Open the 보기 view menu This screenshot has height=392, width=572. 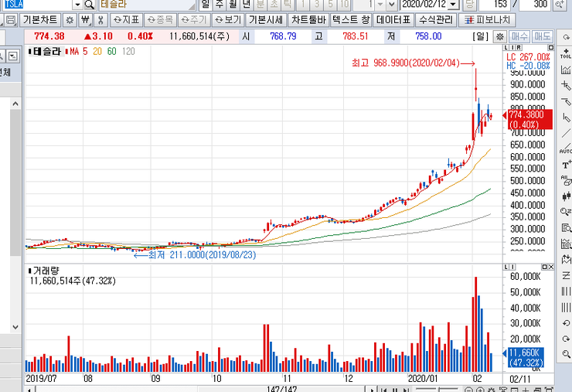[x=228, y=20]
